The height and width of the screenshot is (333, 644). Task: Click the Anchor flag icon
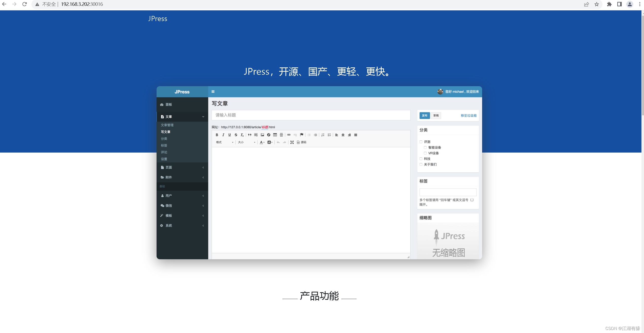(x=302, y=135)
